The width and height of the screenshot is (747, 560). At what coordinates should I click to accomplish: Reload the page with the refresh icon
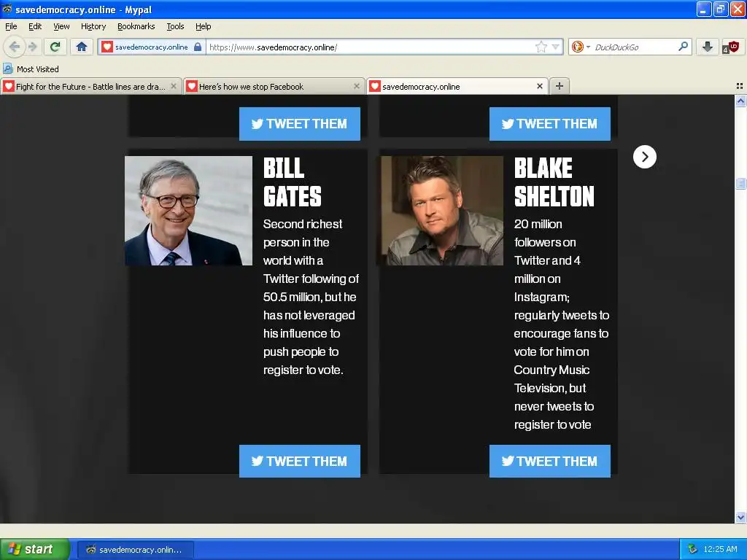[55, 47]
